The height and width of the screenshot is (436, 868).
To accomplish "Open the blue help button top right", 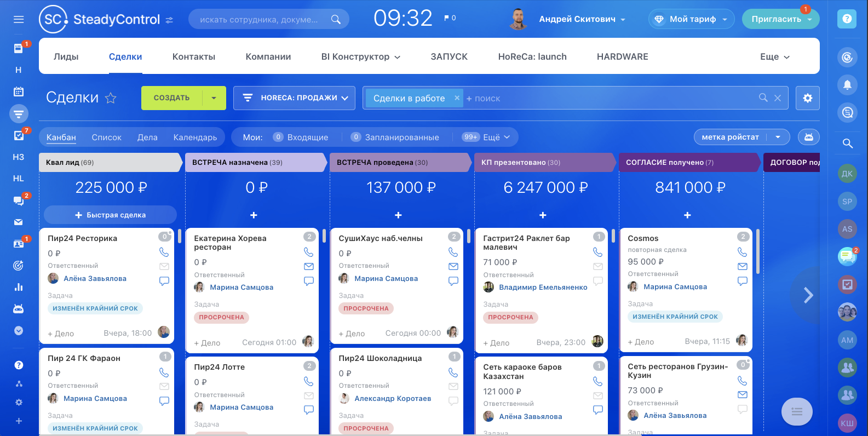I will (847, 19).
